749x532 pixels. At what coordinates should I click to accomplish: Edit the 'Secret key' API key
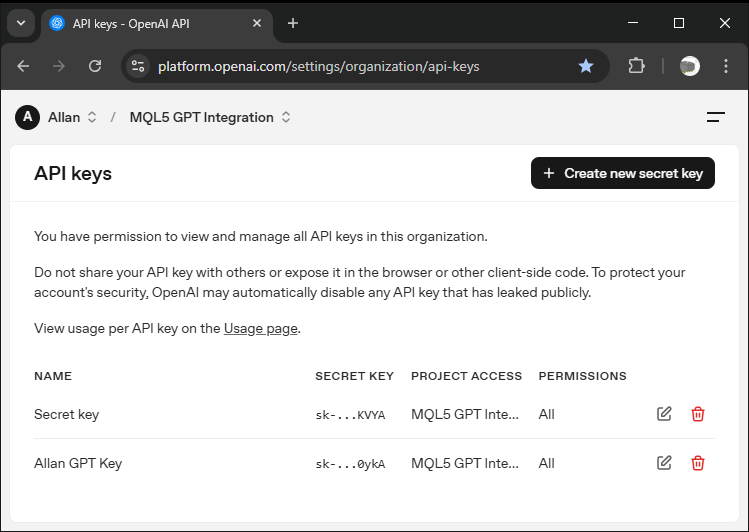[664, 414]
